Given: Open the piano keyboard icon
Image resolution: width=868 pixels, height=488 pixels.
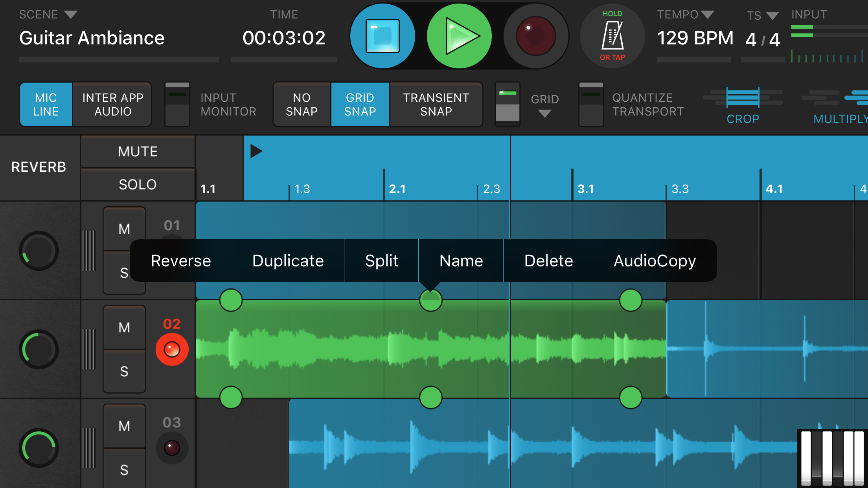Looking at the screenshot, I should click(832, 458).
